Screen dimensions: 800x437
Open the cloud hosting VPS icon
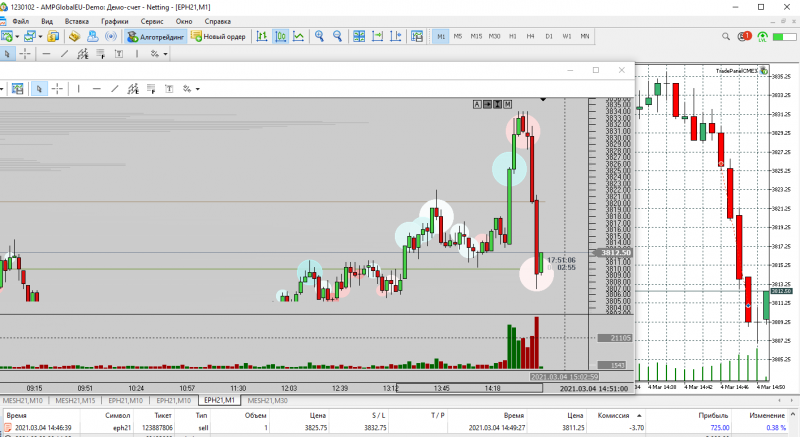[x=92, y=36]
